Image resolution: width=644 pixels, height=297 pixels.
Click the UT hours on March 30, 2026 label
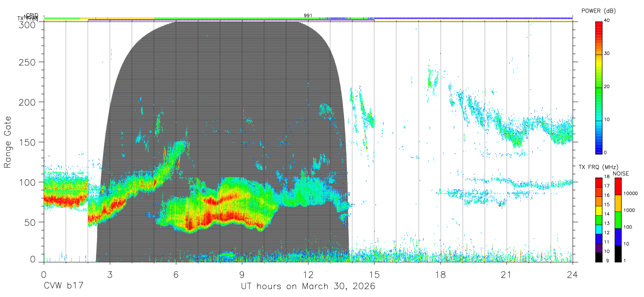(x=308, y=287)
